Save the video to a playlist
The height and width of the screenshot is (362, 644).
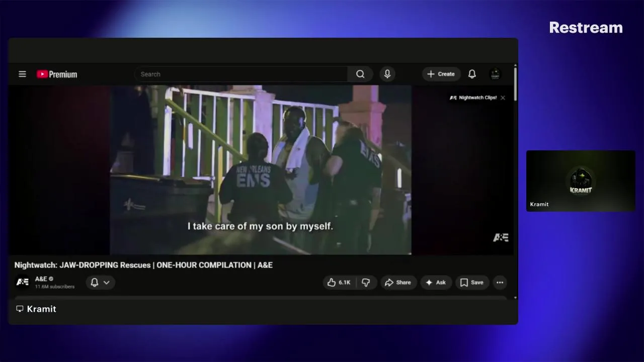(472, 283)
